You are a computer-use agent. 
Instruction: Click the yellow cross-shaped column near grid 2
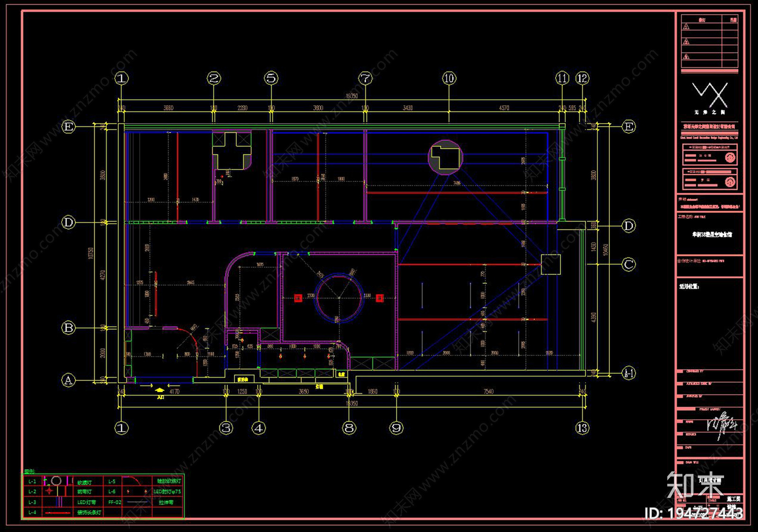tap(231, 151)
